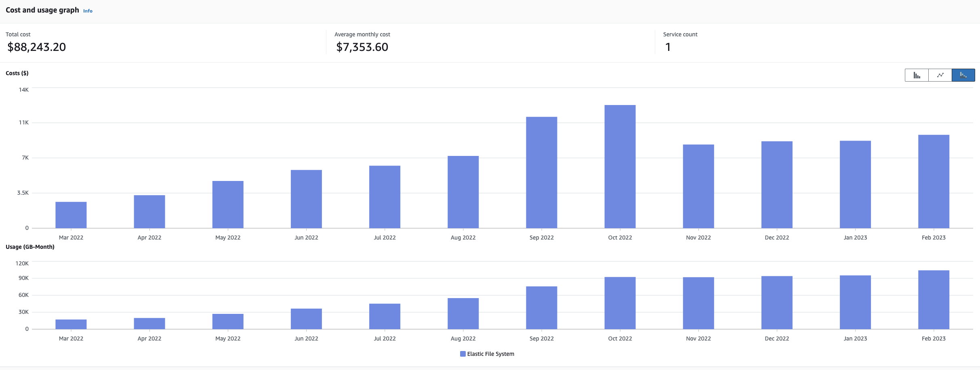Switch to the line chart view
980x370 pixels.
pyautogui.click(x=941, y=75)
